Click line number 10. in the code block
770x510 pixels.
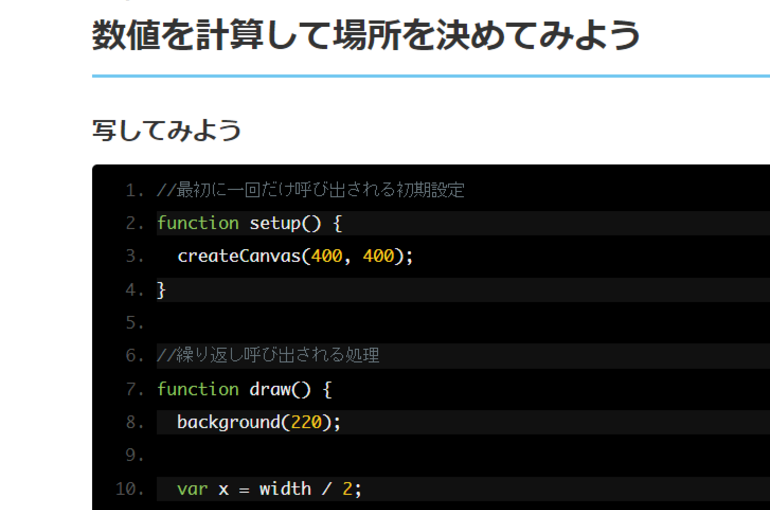click(x=130, y=489)
